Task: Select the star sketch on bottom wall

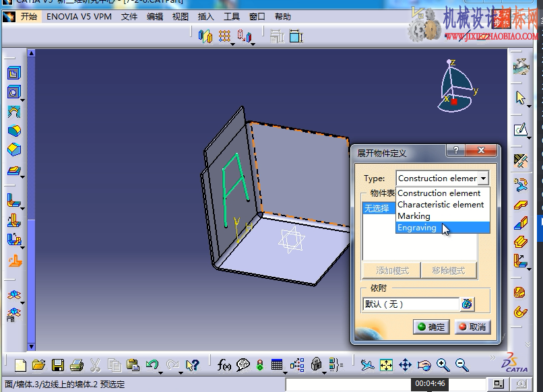Action: coord(292,240)
